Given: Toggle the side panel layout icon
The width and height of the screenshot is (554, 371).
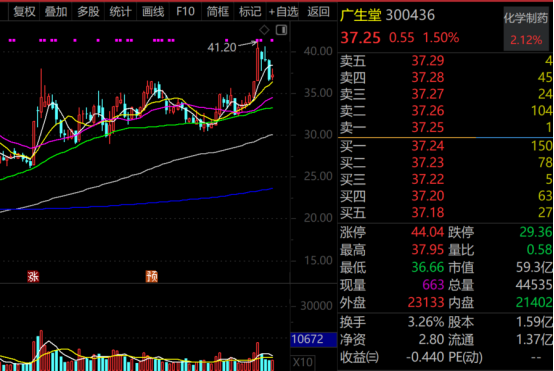Looking at the screenshot, I should click(x=281, y=30).
